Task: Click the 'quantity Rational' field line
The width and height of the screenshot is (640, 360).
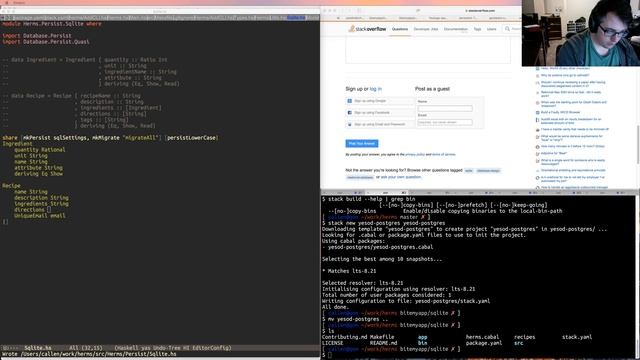Action: 40,150
